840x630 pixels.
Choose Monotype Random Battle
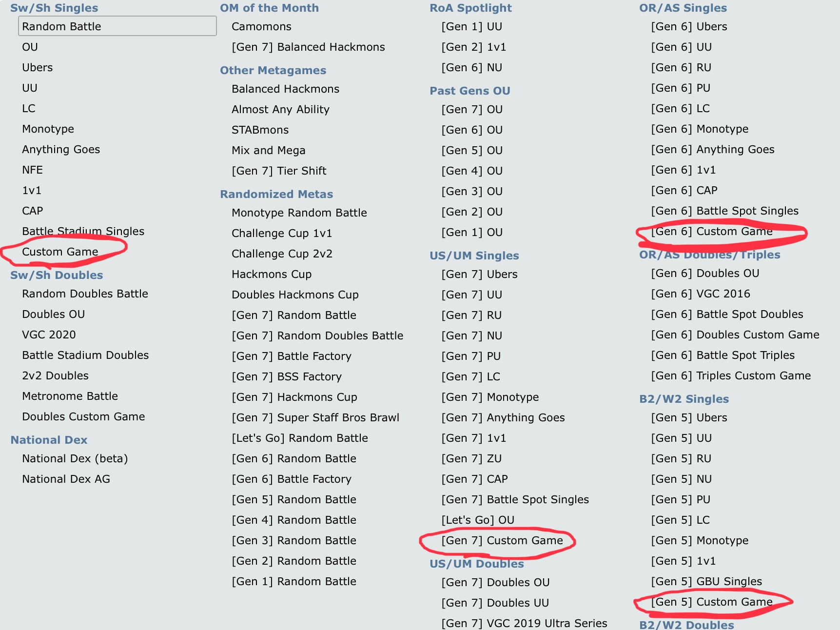tap(299, 213)
